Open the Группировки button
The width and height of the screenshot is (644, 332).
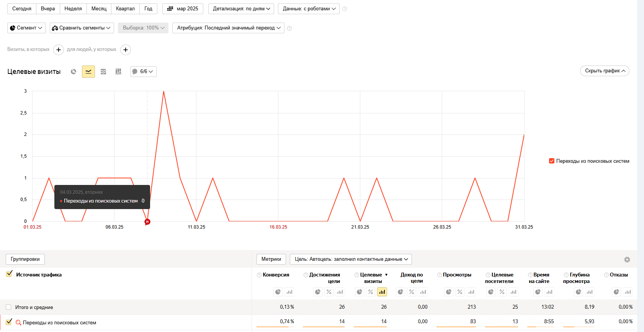[25, 259]
